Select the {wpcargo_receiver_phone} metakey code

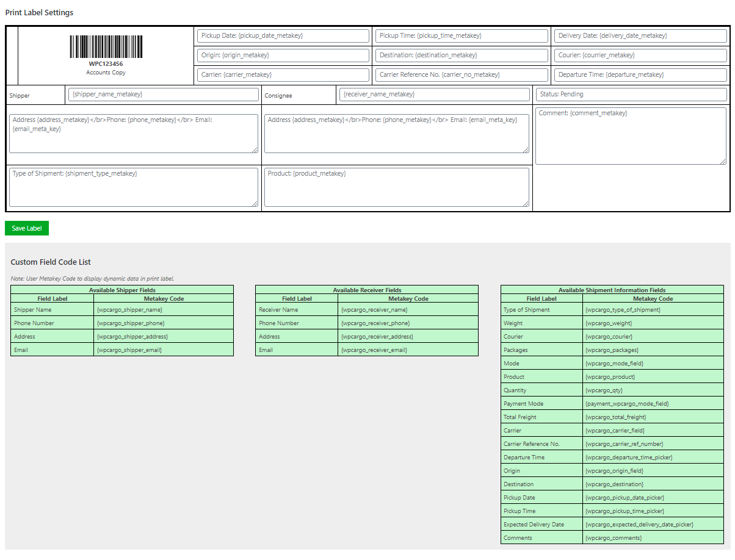click(x=375, y=323)
